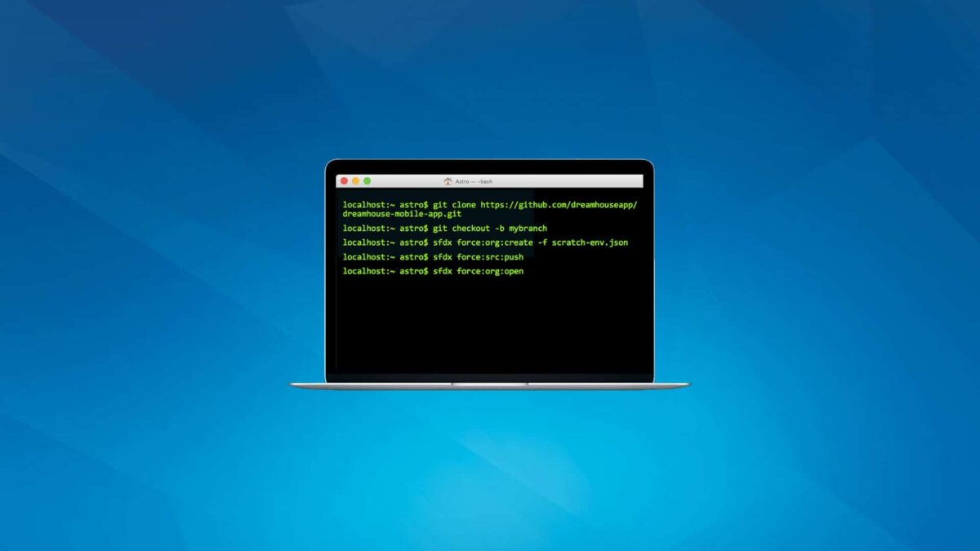Screen dimensions: 980x551
Task: Click the home folder icon in title bar
Action: coord(448,181)
